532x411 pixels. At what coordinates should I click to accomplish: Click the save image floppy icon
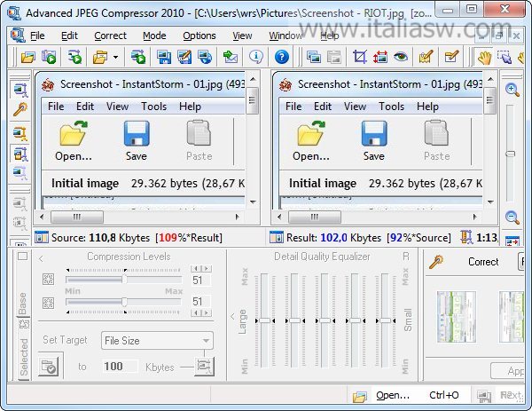(x=163, y=57)
